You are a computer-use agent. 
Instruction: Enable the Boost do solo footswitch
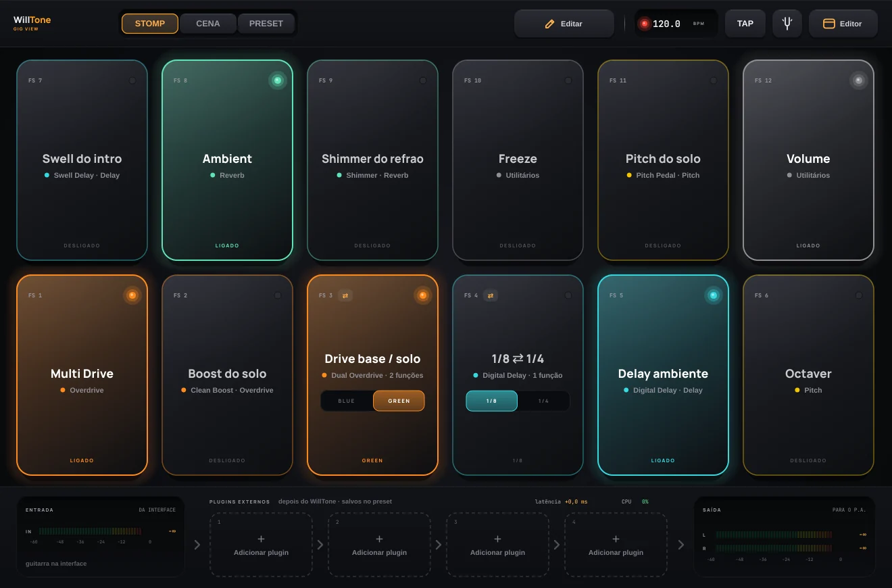227,375
